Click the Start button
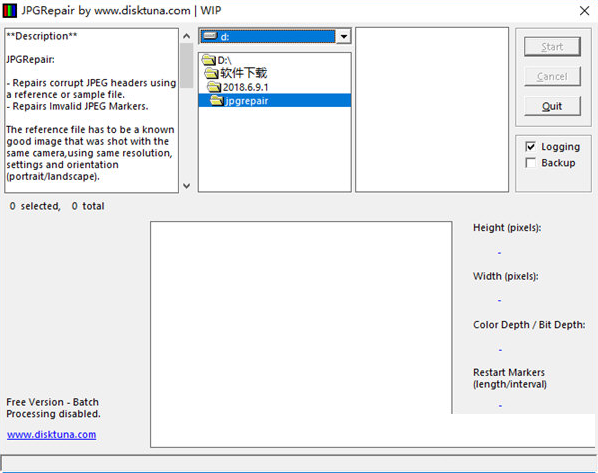This screenshot has height=473, width=598. pyautogui.click(x=552, y=47)
